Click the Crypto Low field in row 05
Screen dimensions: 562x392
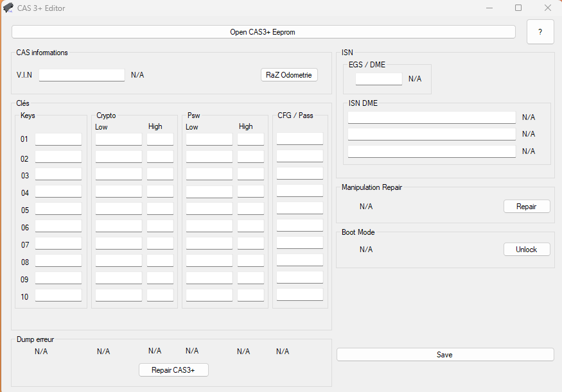[119, 209]
